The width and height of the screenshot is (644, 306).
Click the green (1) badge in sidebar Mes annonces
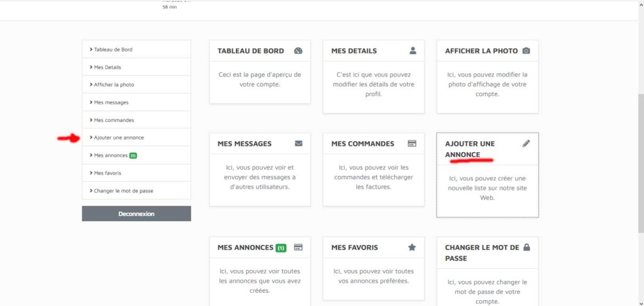point(133,155)
